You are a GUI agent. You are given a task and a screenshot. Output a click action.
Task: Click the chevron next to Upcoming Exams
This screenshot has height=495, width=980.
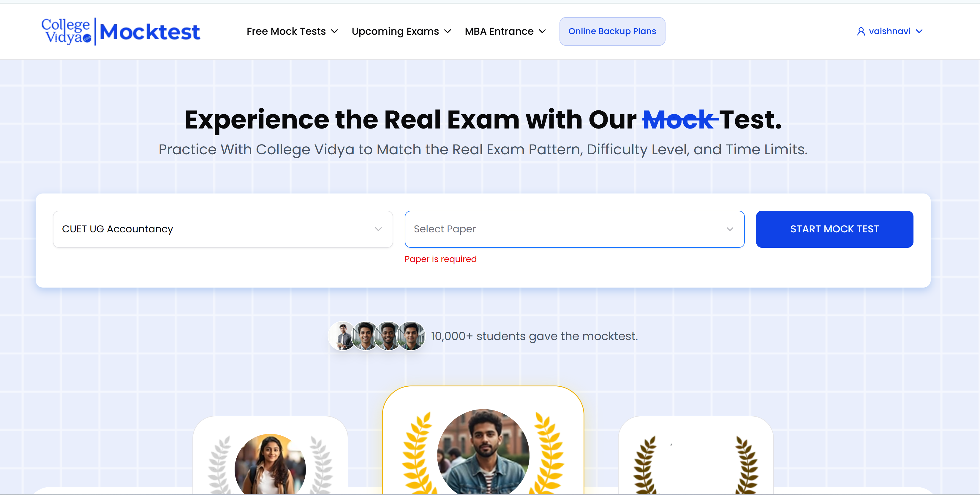click(448, 31)
